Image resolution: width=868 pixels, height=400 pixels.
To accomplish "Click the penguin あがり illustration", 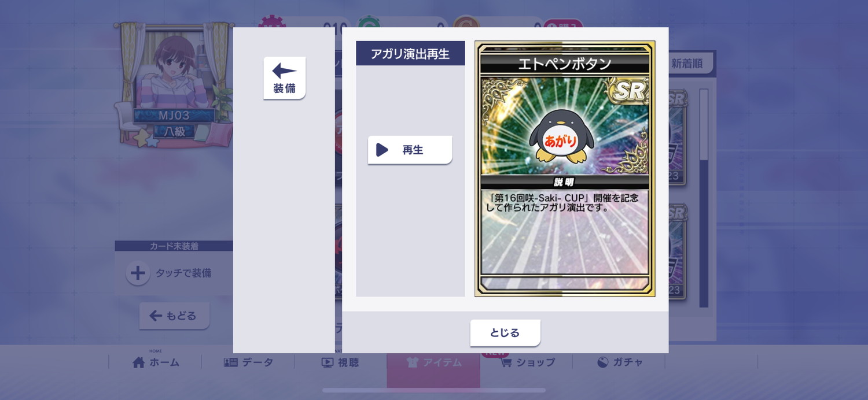I will tap(561, 136).
